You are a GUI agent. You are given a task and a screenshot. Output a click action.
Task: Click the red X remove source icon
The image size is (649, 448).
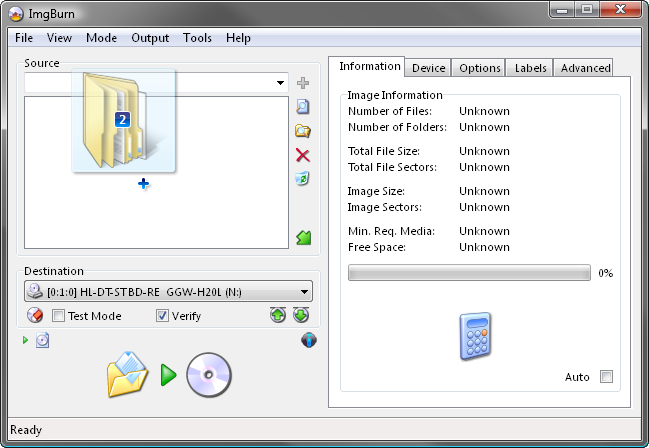coord(303,155)
